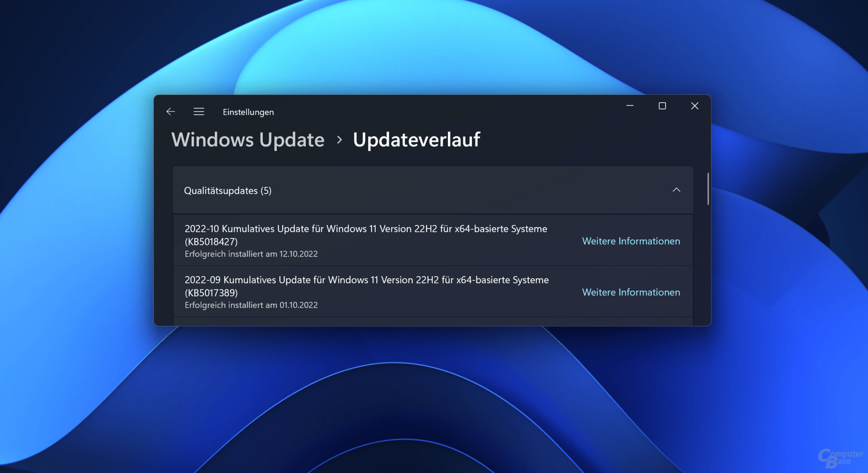Click 'Erfolgreich installiert am 01.10.2022' status
Screen dimensions: 868x473
pyautogui.click(x=251, y=305)
